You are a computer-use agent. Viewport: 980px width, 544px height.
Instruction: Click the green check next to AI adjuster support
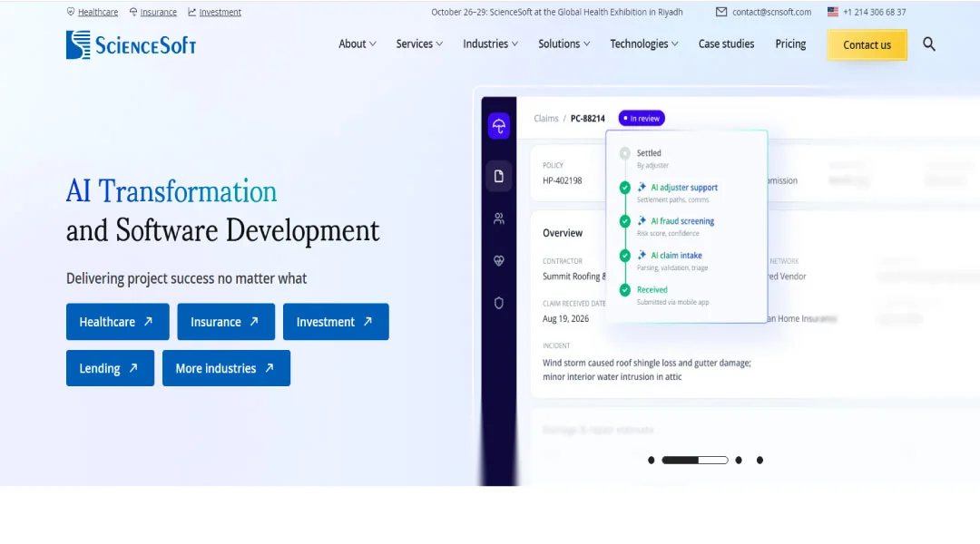point(624,188)
